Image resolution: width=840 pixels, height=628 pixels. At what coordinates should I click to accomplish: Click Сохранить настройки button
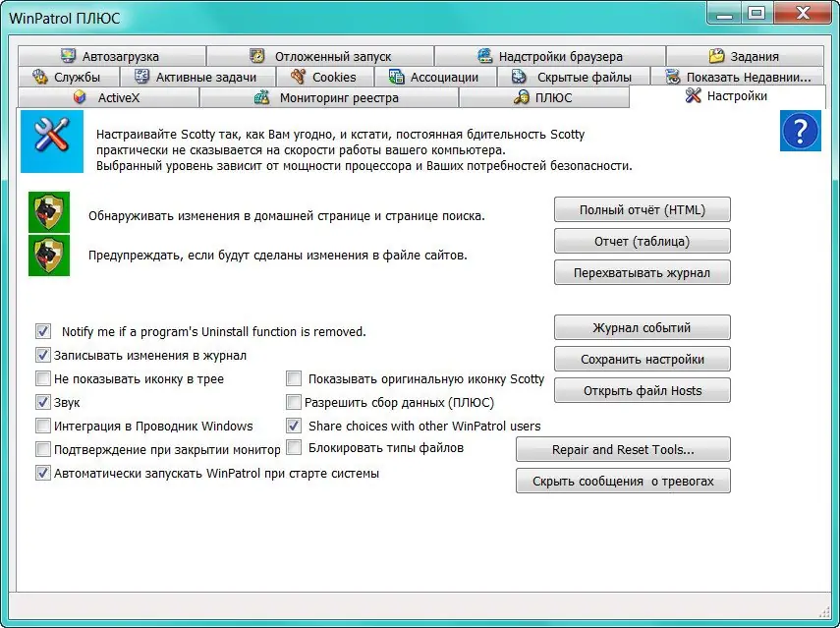[643, 359]
